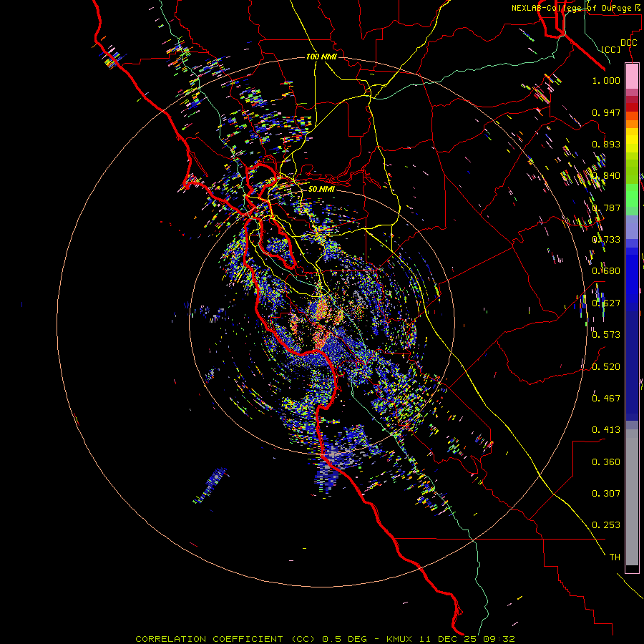Screen dimensions: 644x644
Task: Select the 0.627 scale value
Action: point(606,303)
